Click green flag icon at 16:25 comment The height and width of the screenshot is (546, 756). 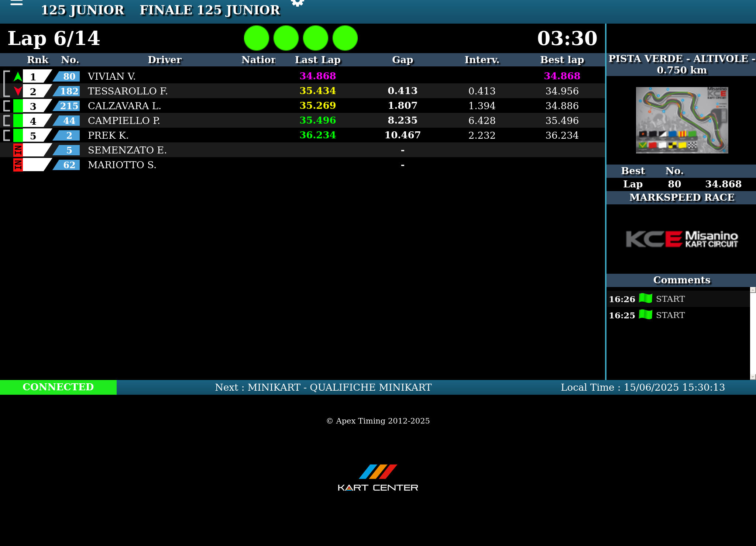coord(645,314)
